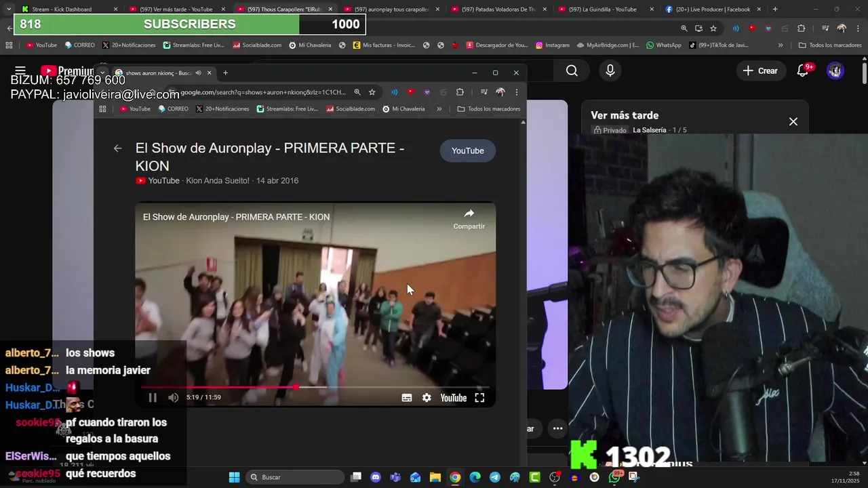This screenshot has width=868, height=488.
Task: Open Discord from the taskbar
Action: [x=376, y=477]
